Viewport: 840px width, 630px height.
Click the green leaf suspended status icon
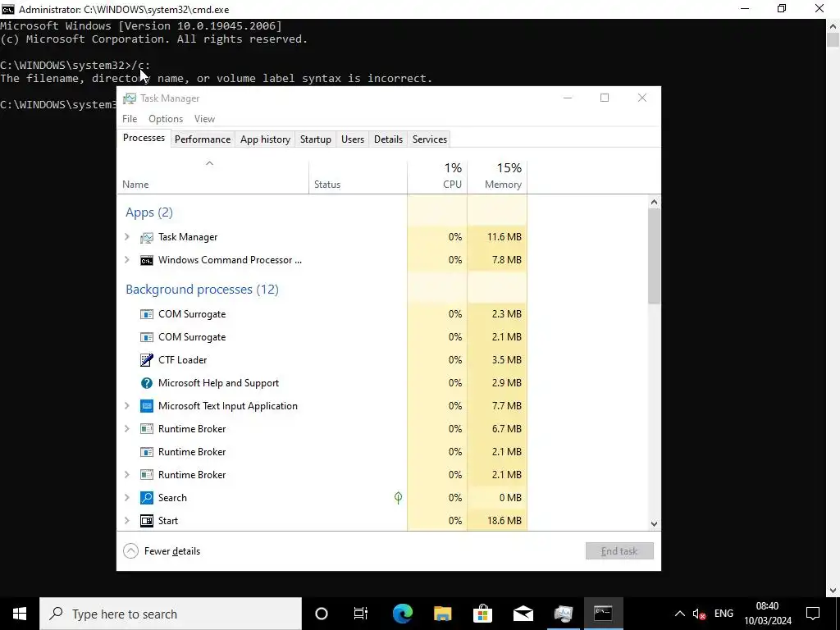(x=398, y=498)
